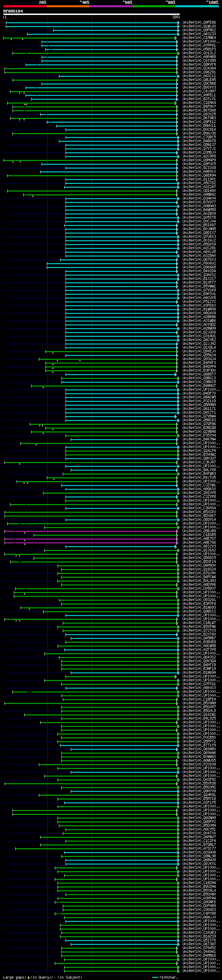Select the label UniRef100_O81480
Screen dimensions: 222x980
coord(199,191)
